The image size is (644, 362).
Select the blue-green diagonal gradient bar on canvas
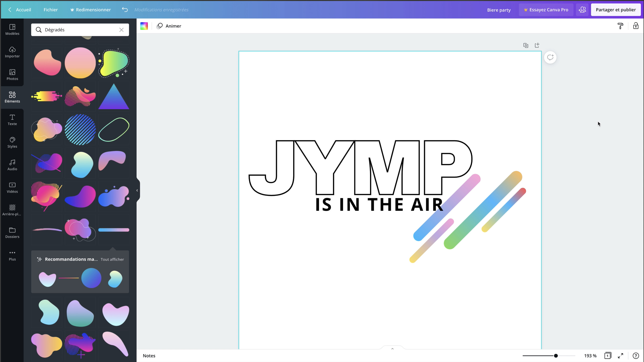[483, 210]
